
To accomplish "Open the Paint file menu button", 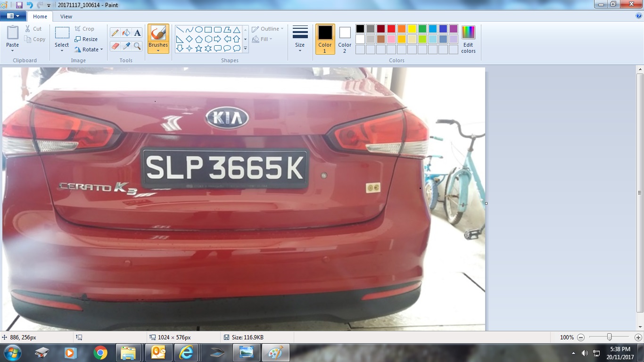I will (13, 16).
